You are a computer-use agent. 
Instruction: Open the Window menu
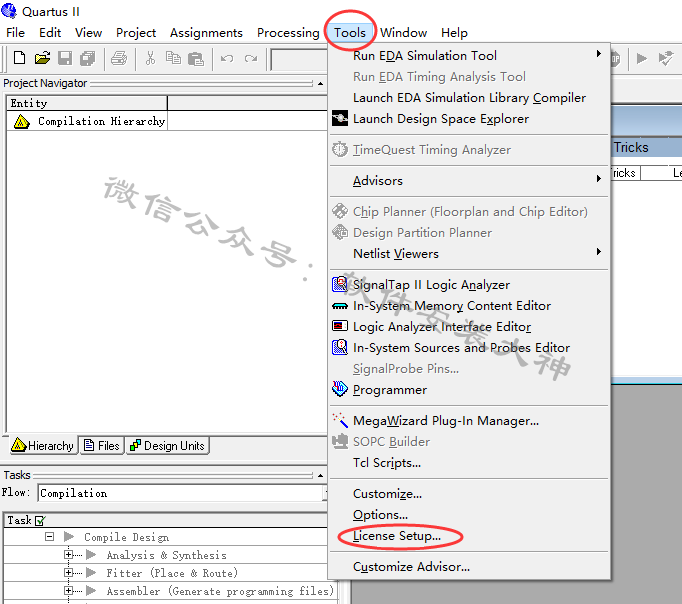pyautogui.click(x=403, y=33)
